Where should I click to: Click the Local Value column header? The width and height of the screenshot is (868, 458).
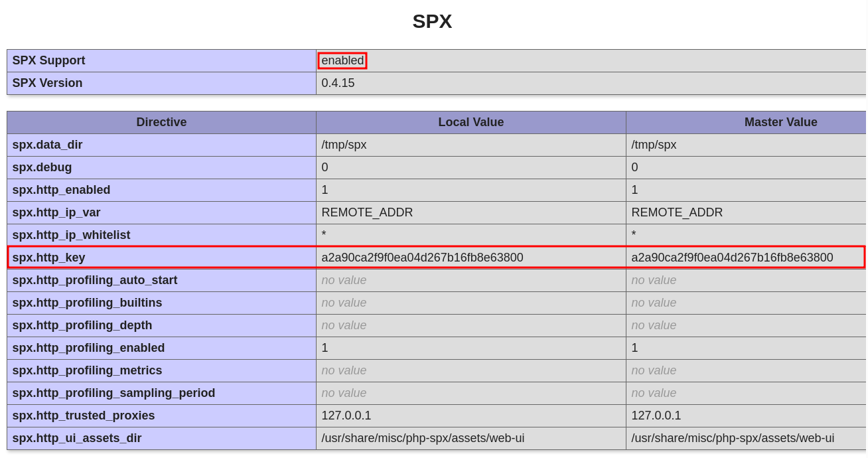(471, 122)
